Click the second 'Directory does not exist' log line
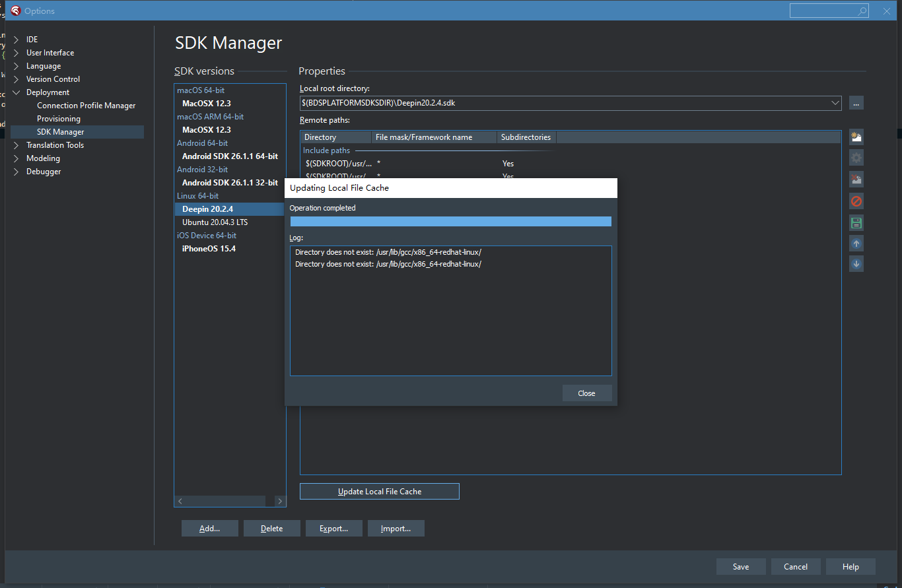 coord(388,264)
